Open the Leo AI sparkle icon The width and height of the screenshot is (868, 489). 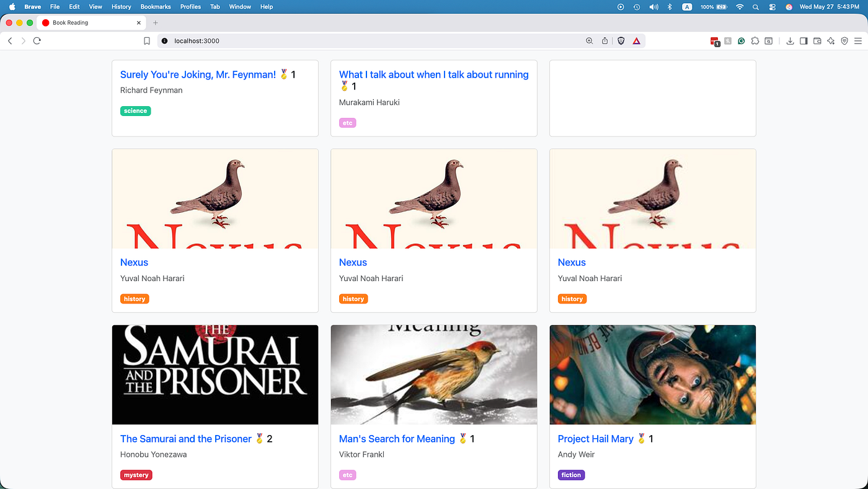click(x=831, y=41)
